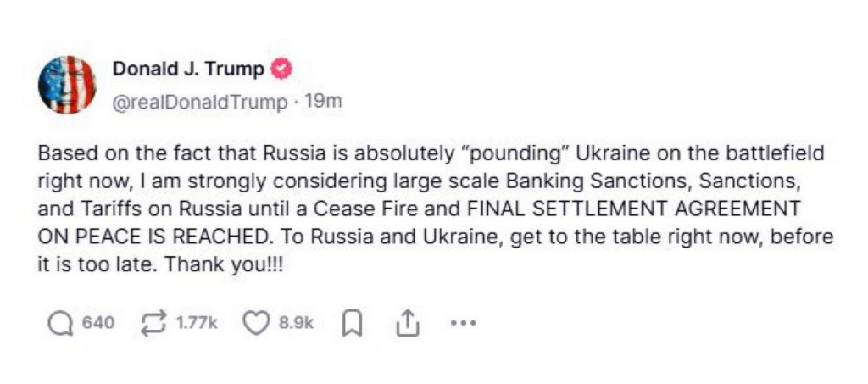Viewport: 868px width, 384px height.
Task: Click the reply speech bubble icon
Action: (x=60, y=323)
